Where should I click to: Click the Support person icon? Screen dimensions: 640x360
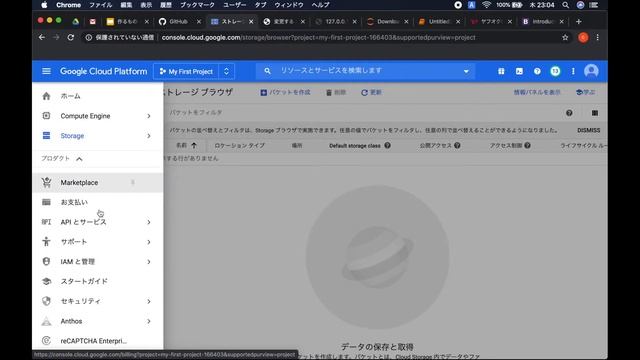46,242
